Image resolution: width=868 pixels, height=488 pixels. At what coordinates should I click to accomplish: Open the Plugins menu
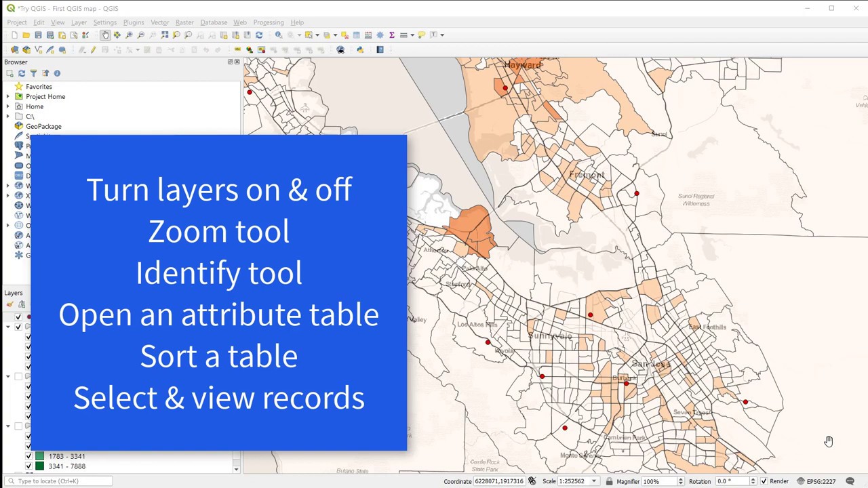pos(134,22)
